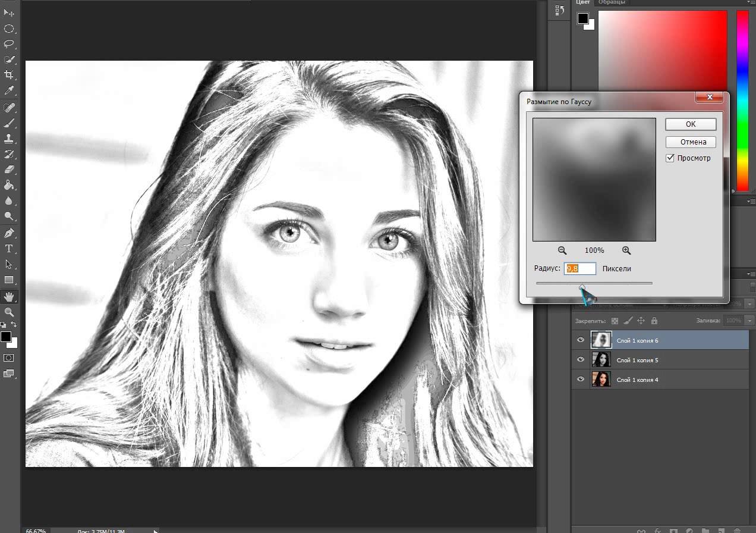Select the Crop tool
Screen dimensions: 756x533
point(9,75)
